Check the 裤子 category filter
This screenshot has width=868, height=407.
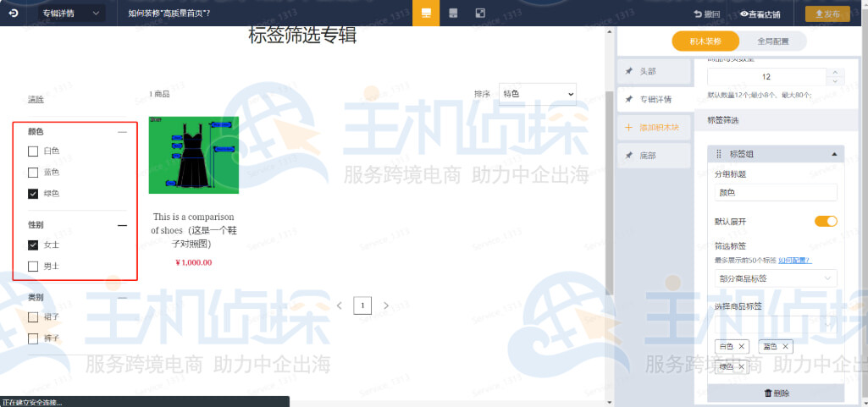click(x=33, y=338)
